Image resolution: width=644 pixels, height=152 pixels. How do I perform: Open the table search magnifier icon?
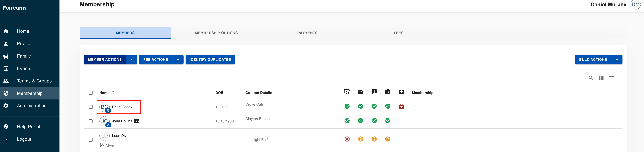click(591, 78)
